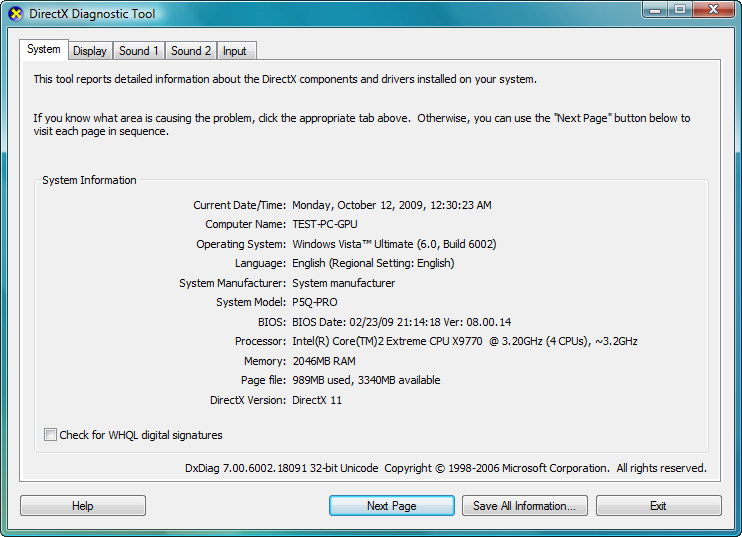742x537 pixels.
Task: Go to the Input tab
Action: click(235, 51)
